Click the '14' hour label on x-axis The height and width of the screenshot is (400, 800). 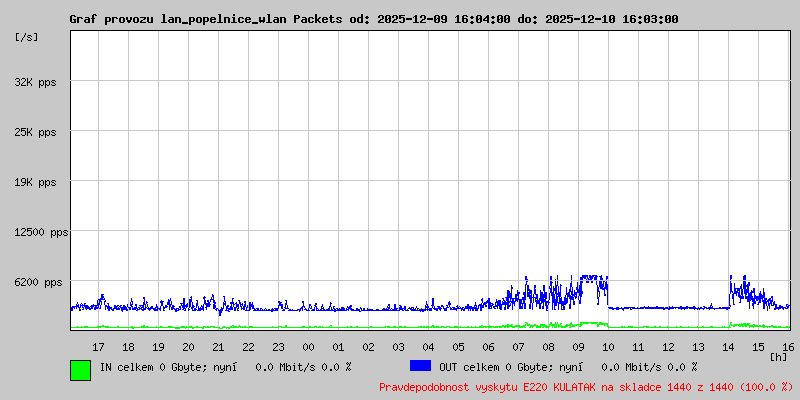point(728,347)
